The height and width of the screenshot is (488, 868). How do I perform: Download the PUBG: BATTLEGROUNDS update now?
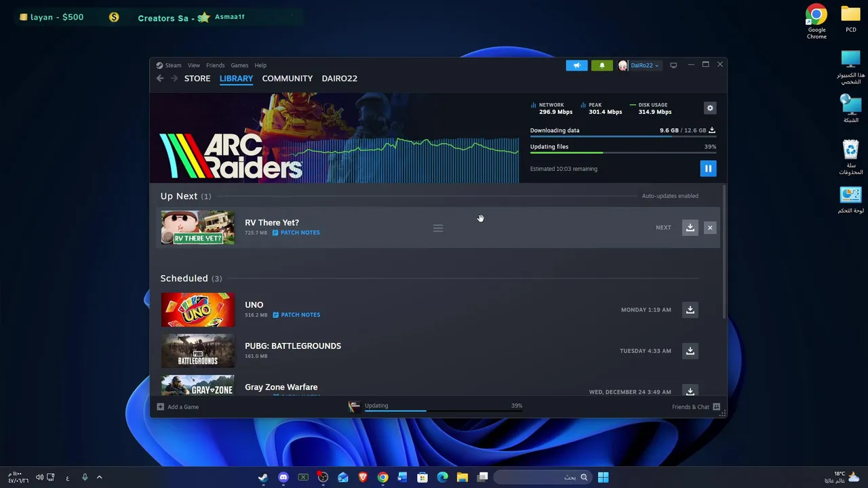pos(690,351)
